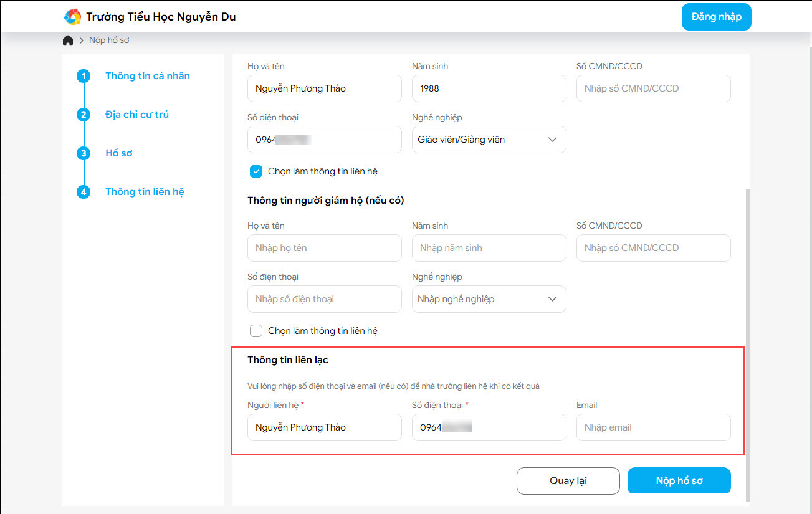Select step 1 circle icon
This screenshot has height=514, width=812.
point(84,76)
